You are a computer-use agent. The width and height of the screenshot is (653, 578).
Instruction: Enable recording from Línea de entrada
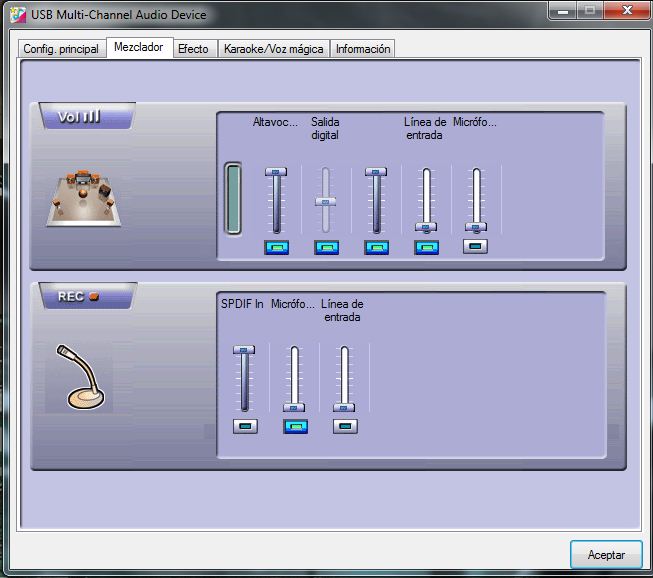(x=345, y=426)
